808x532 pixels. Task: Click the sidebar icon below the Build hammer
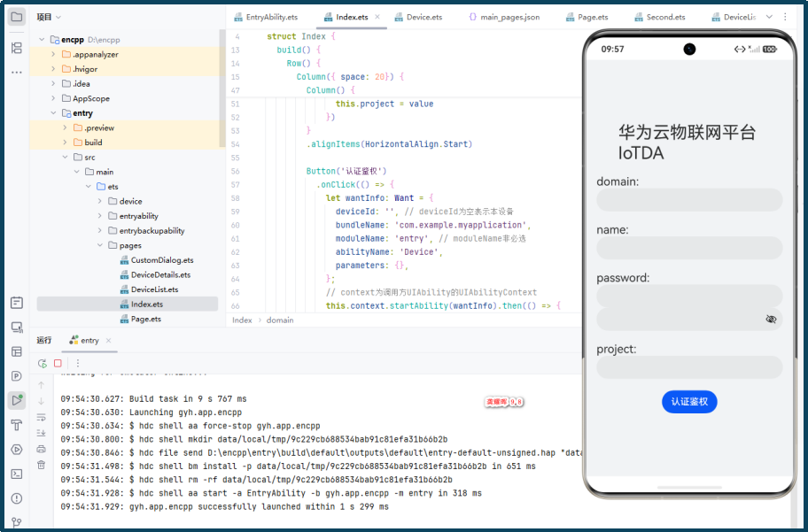(17, 450)
